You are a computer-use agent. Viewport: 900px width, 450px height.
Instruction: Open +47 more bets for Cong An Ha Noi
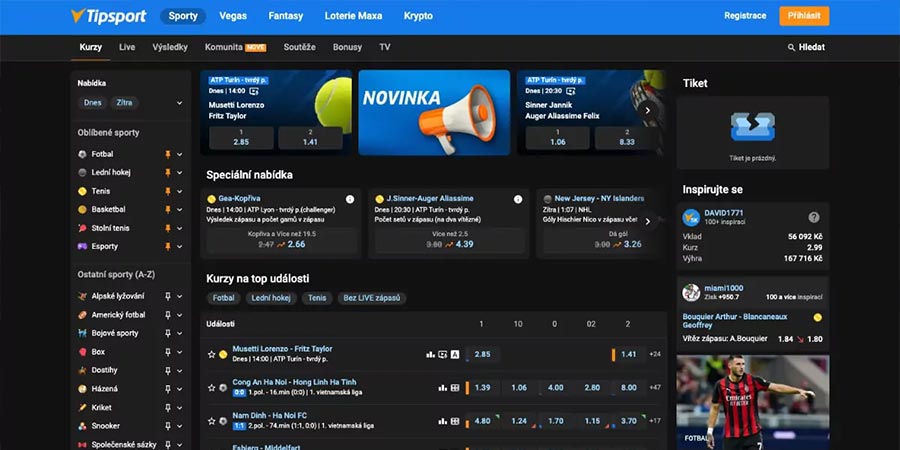pos(655,387)
